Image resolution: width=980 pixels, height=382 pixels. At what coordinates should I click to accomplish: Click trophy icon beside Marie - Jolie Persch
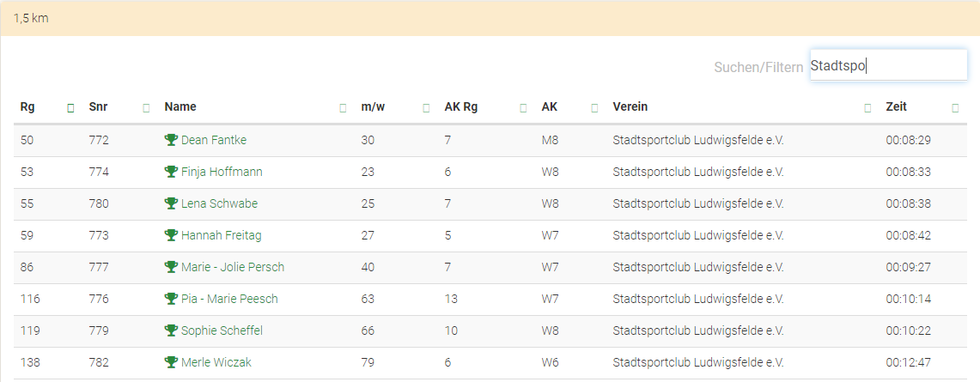pyautogui.click(x=171, y=267)
